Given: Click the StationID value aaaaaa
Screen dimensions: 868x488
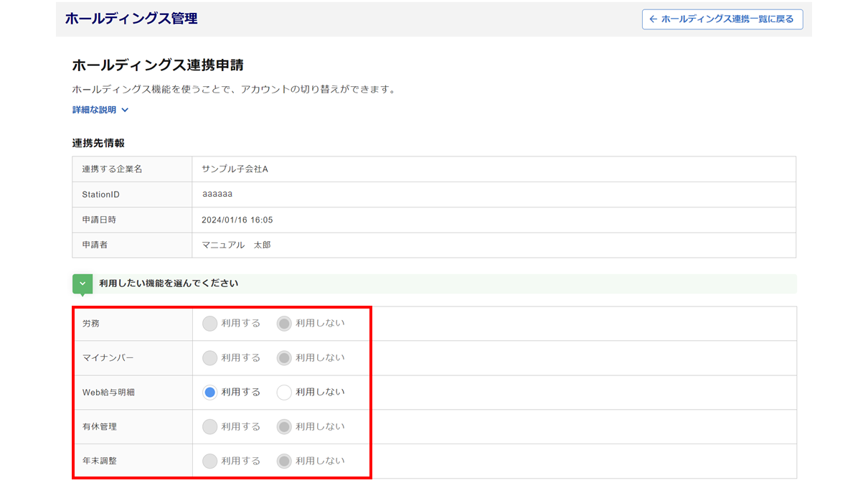Looking at the screenshot, I should pyautogui.click(x=217, y=194).
